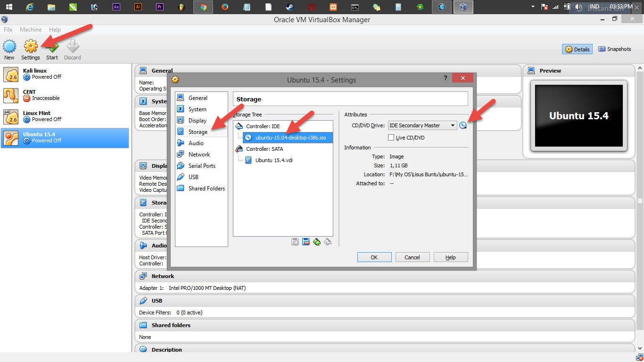Open the System category in Settings

point(201,109)
